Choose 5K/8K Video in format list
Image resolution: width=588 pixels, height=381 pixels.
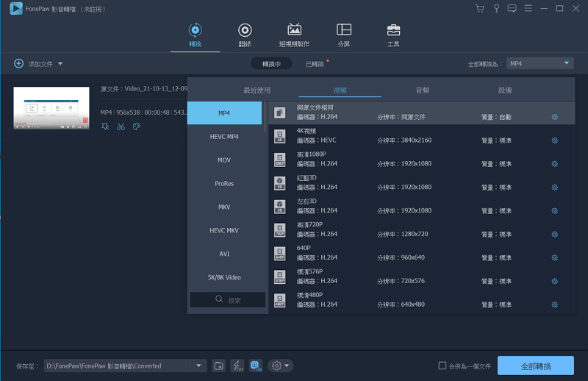pos(224,277)
